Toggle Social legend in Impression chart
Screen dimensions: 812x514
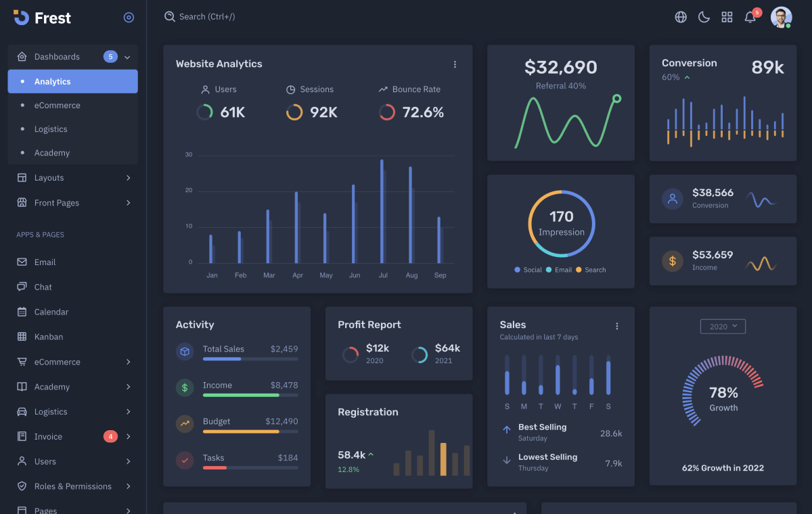pyautogui.click(x=528, y=270)
